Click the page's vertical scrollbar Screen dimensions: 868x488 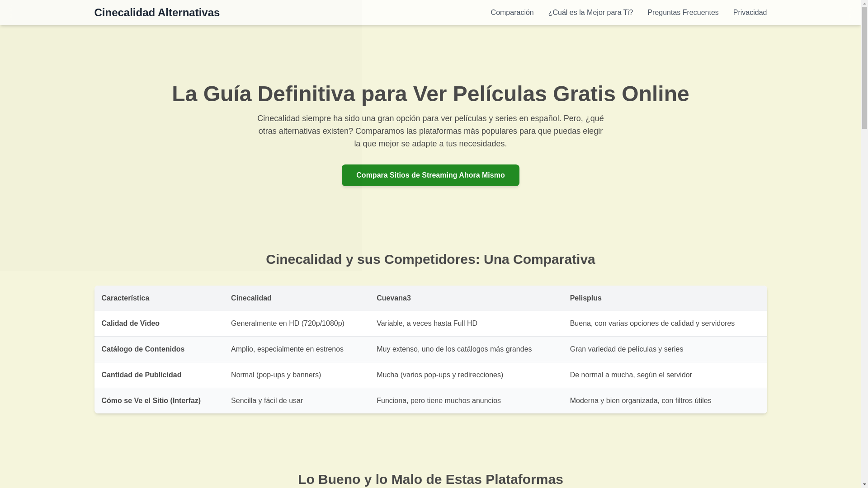[864, 244]
